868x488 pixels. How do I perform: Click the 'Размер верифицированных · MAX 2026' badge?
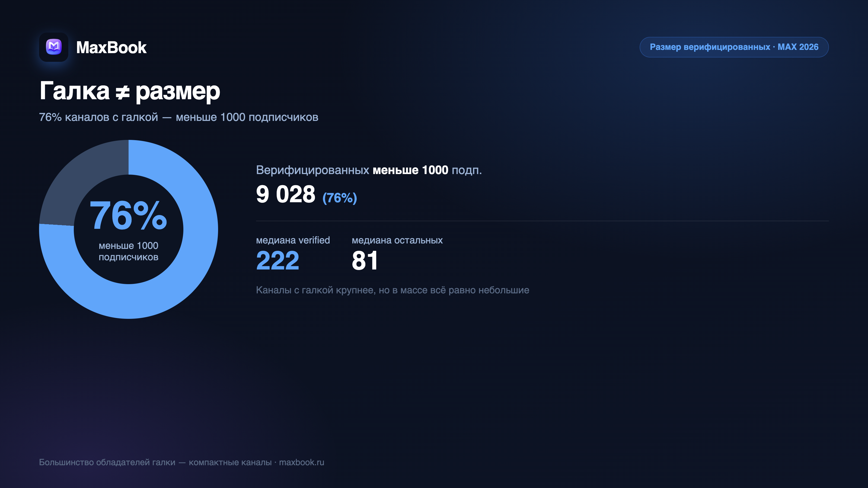click(734, 47)
